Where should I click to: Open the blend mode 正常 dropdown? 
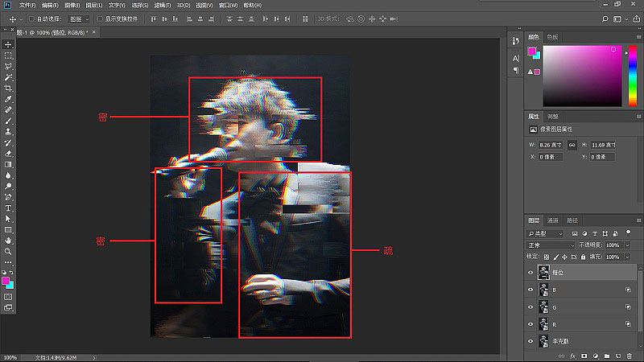(551, 245)
